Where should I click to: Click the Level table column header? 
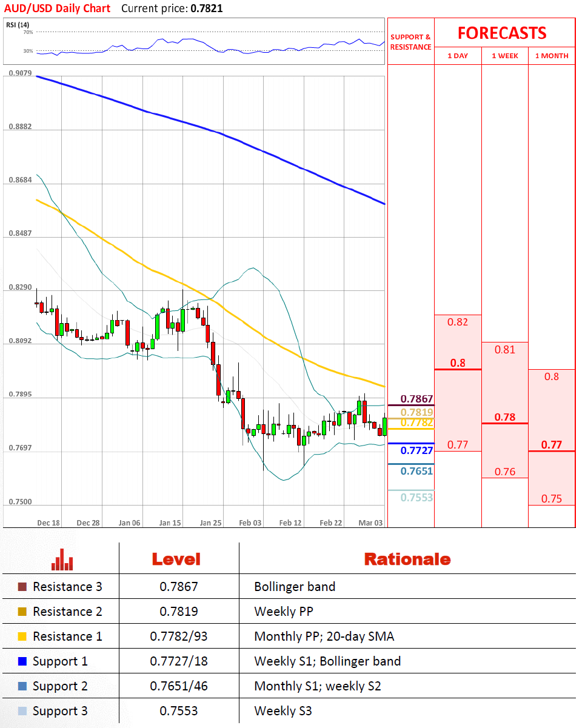point(176,559)
